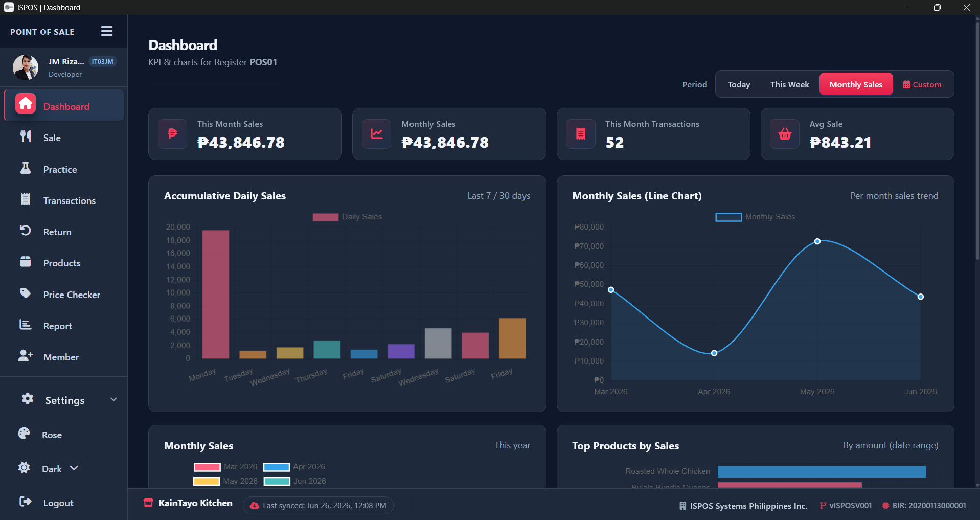Open the Sale page via fork-knife icon
The height and width of the screenshot is (520, 980).
coord(26,137)
